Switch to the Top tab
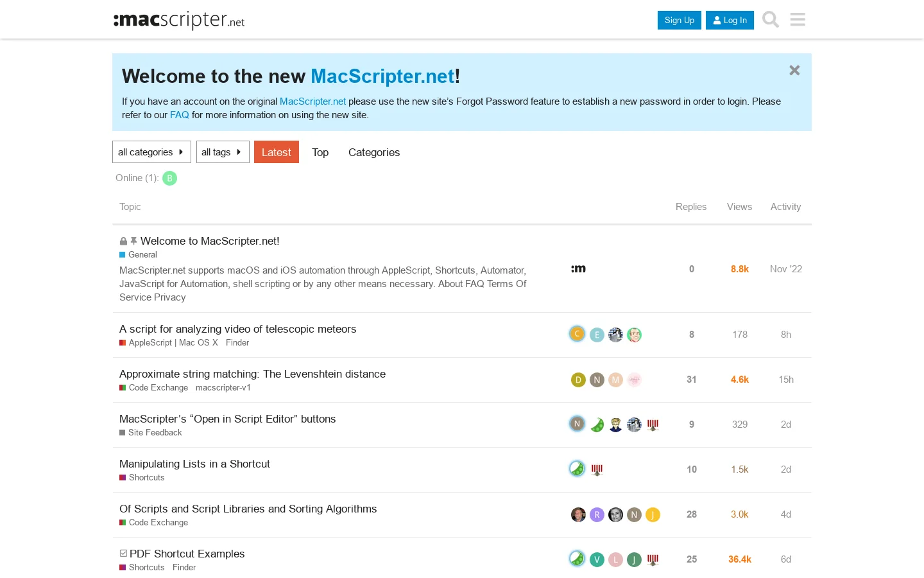 pos(320,152)
